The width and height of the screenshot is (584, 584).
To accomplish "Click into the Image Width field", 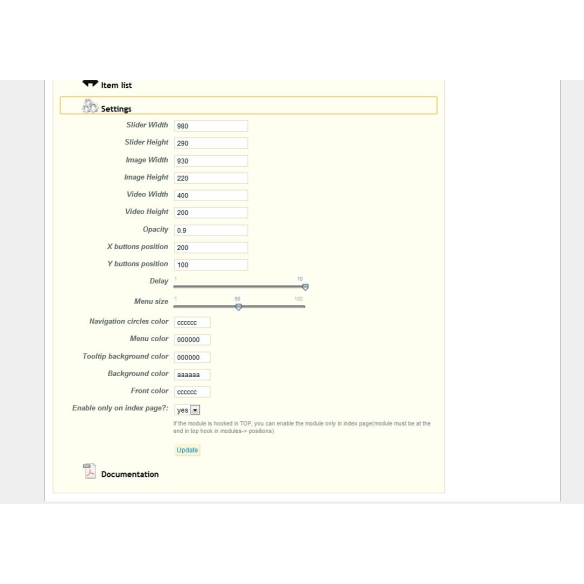I will tap(211, 161).
